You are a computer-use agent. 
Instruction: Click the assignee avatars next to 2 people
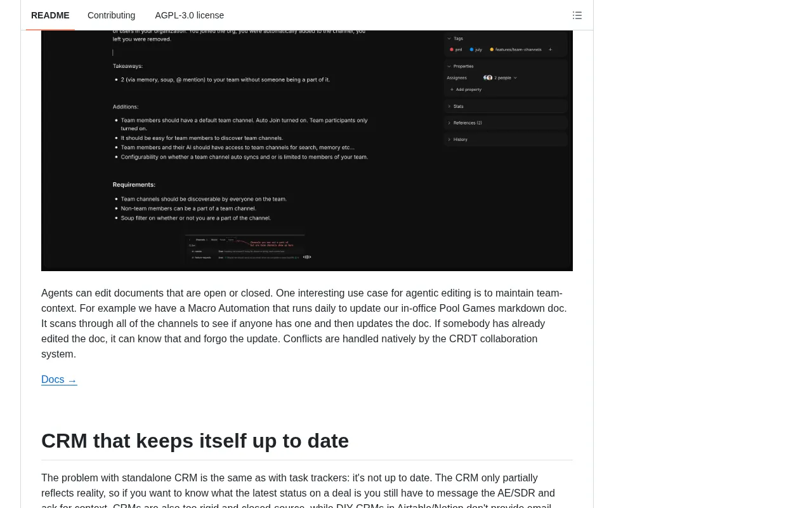[488, 77]
